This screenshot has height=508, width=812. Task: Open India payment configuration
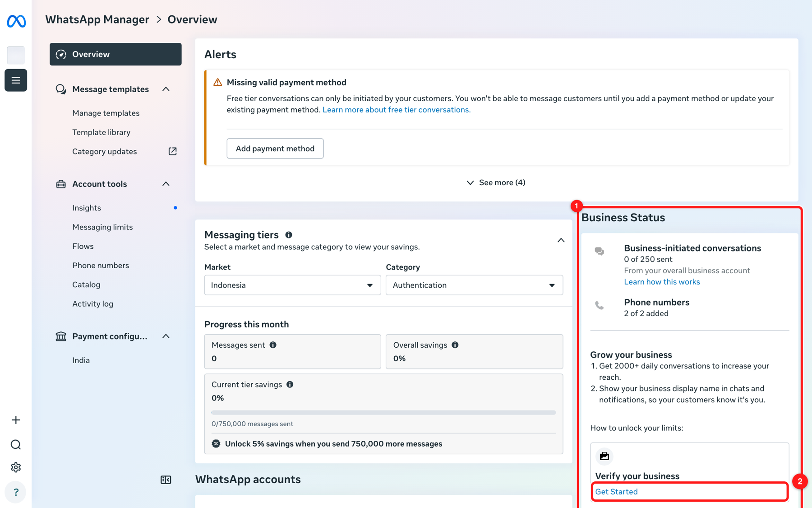tap(81, 360)
